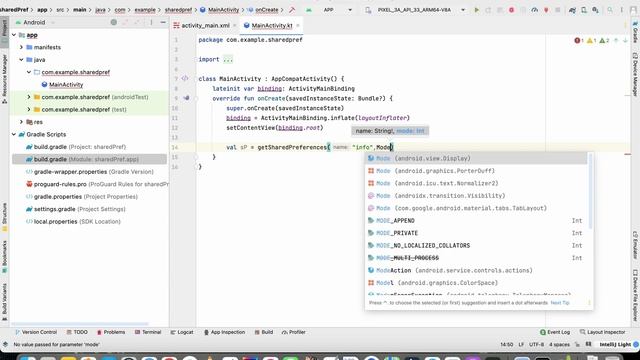Viewport: 640px width, 360px height.
Task: Click the UTF-8 encoding status bar entry
Action: (x=536, y=344)
